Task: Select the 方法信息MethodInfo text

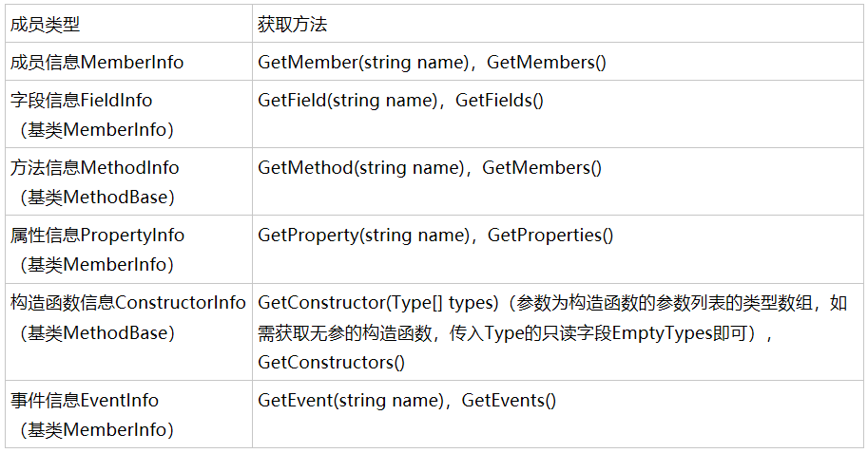Action: click(94, 167)
